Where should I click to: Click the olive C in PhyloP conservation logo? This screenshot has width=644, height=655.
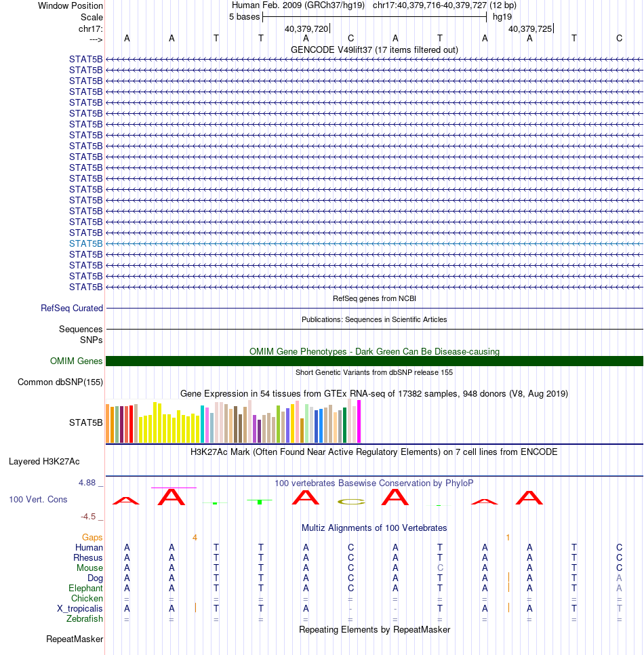351,502
